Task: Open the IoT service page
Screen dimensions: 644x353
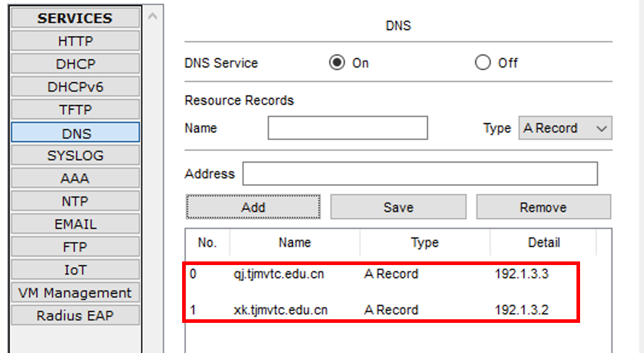Action: coord(75,270)
